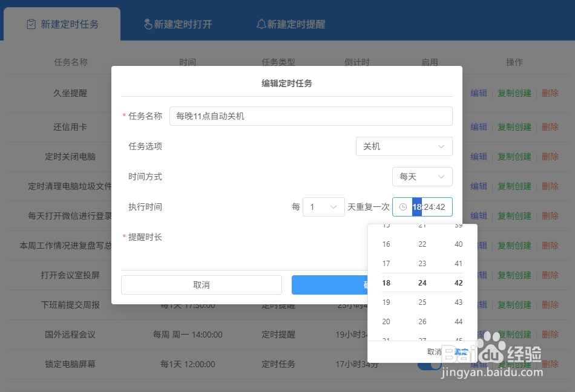Click the time cell 每1天 12:00:00
The height and width of the screenshot is (392, 575).
coord(188,365)
